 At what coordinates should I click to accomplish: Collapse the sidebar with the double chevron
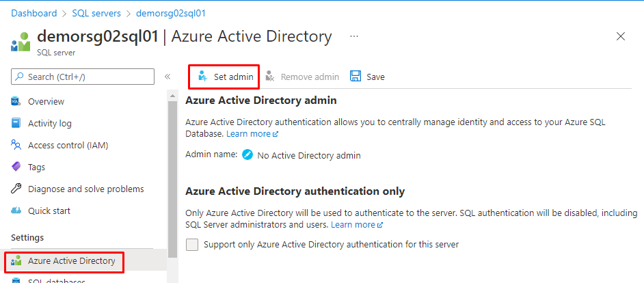pos(167,77)
